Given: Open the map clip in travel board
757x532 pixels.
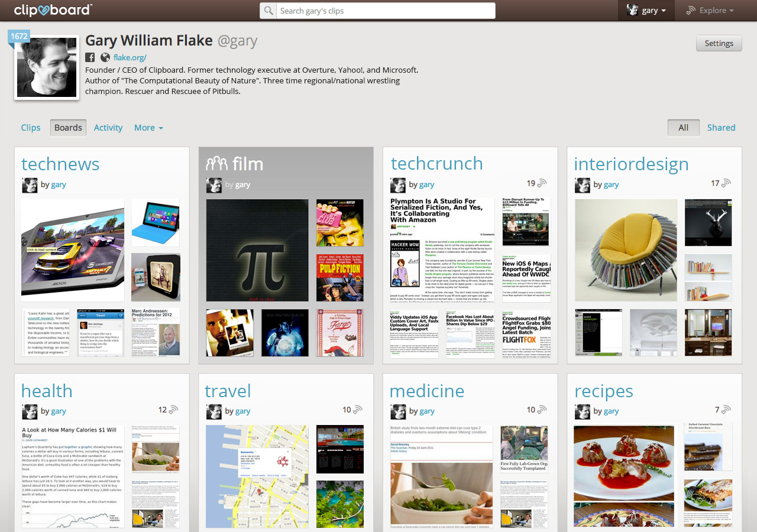Looking at the screenshot, I should 257,476.
